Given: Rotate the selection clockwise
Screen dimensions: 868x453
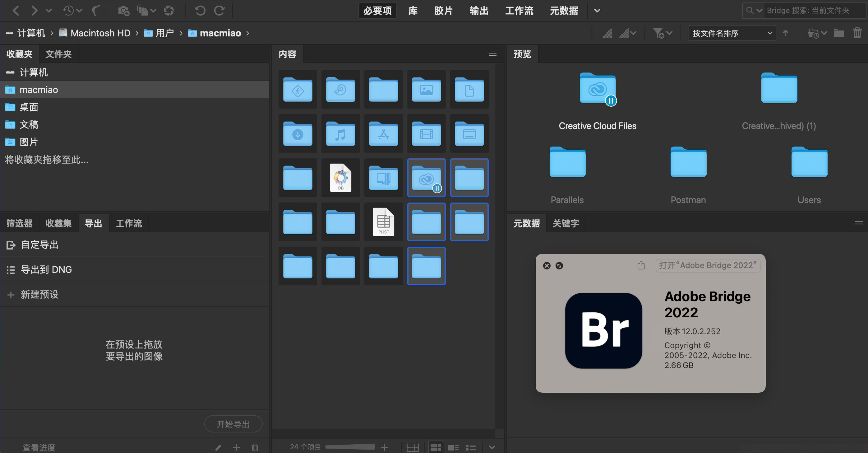Looking at the screenshot, I should click(219, 11).
